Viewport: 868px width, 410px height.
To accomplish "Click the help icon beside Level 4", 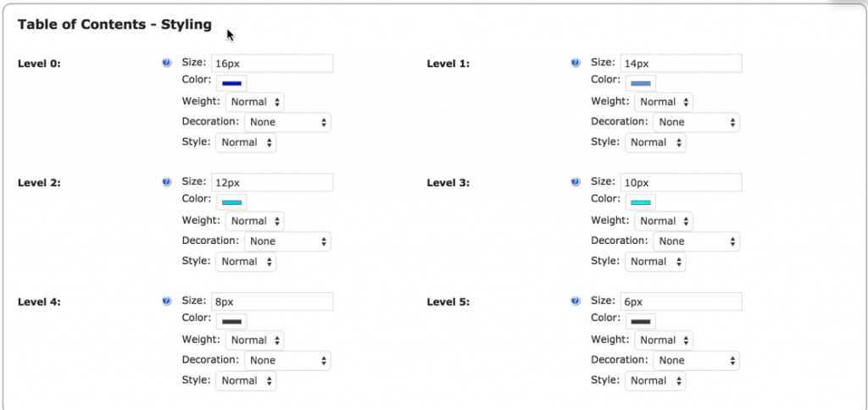I will tap(166, 301).
